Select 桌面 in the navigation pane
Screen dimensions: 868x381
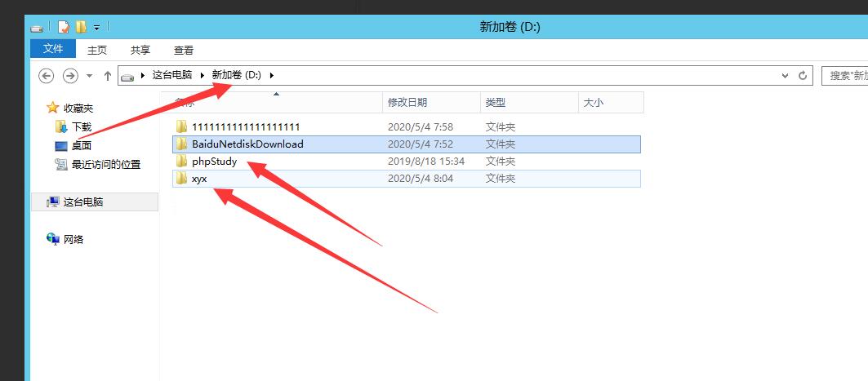[x=81, y=145]
